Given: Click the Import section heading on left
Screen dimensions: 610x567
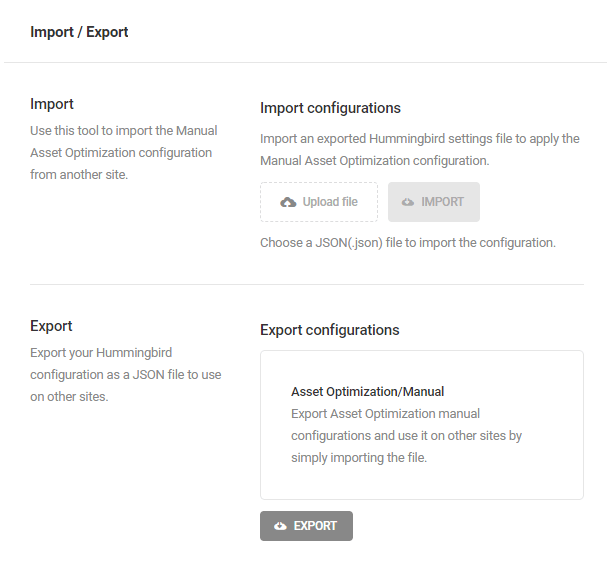Looking at the screenshot, I should pos(52,104).
